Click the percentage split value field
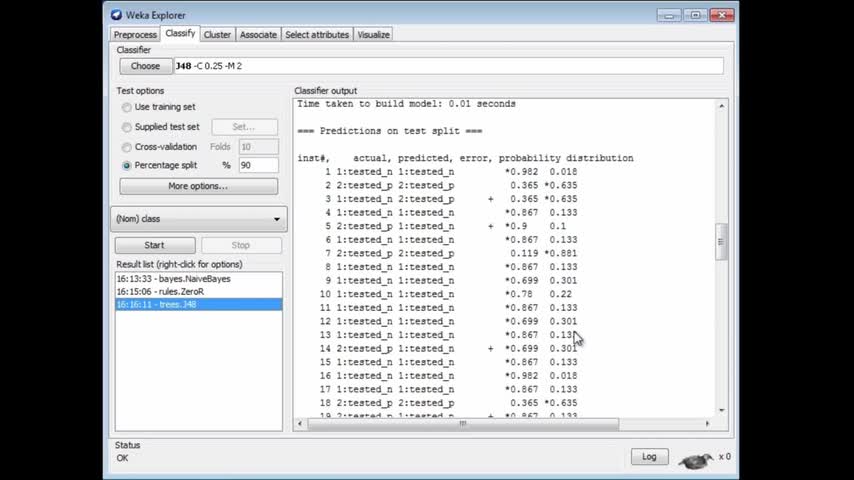 258,165
